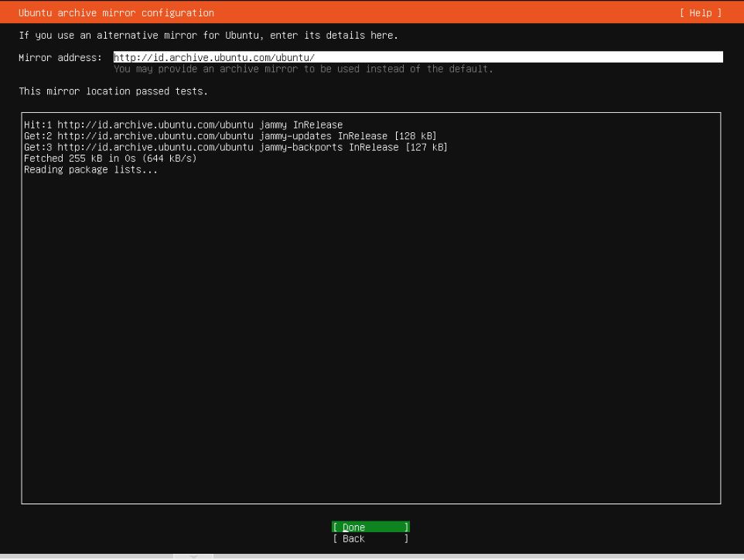
Task: Click the hint text below mirror address
Action: 303,69
